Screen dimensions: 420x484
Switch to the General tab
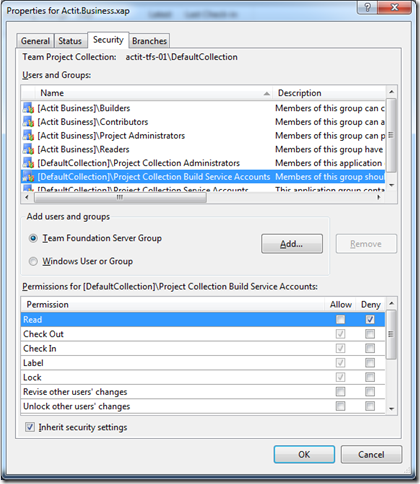[35, 41]
